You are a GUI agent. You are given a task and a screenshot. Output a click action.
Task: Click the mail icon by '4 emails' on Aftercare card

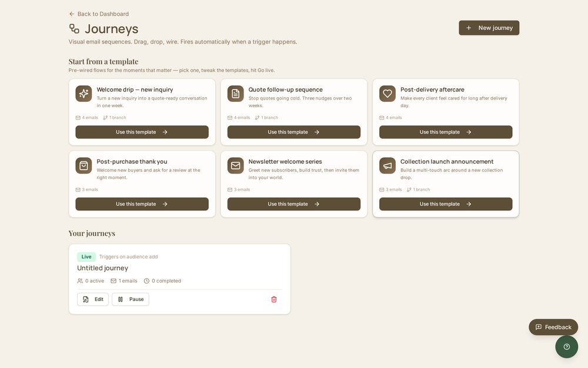382,118
